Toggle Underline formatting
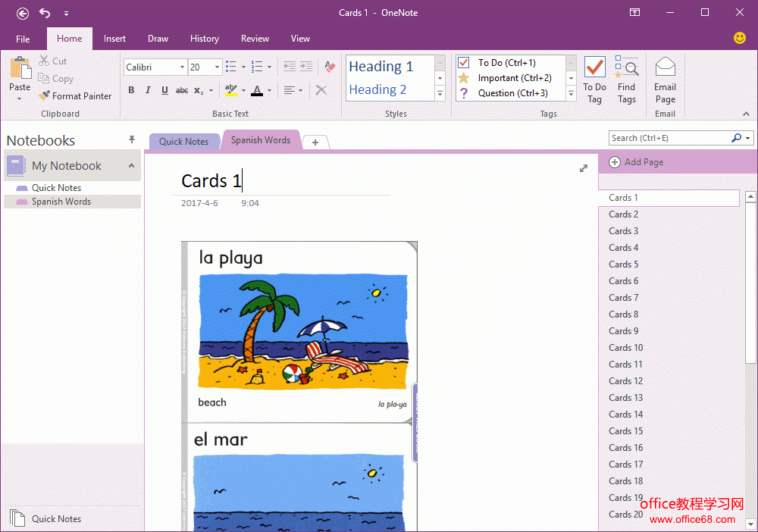 [164, 90]
